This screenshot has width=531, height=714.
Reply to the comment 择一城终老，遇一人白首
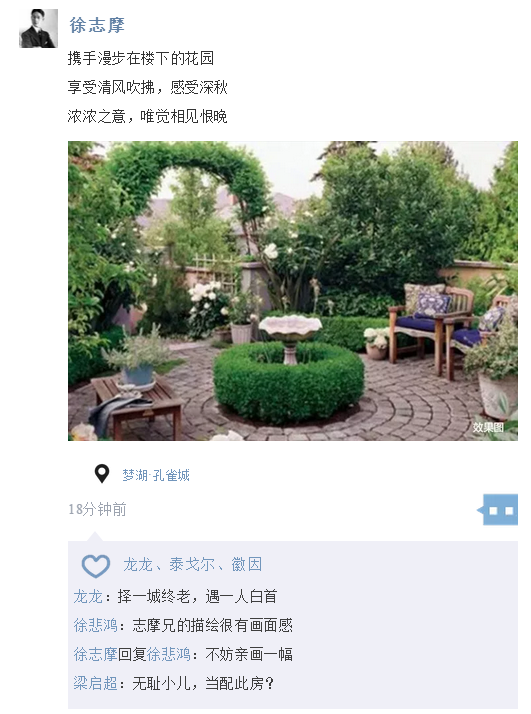click(197, 596)
